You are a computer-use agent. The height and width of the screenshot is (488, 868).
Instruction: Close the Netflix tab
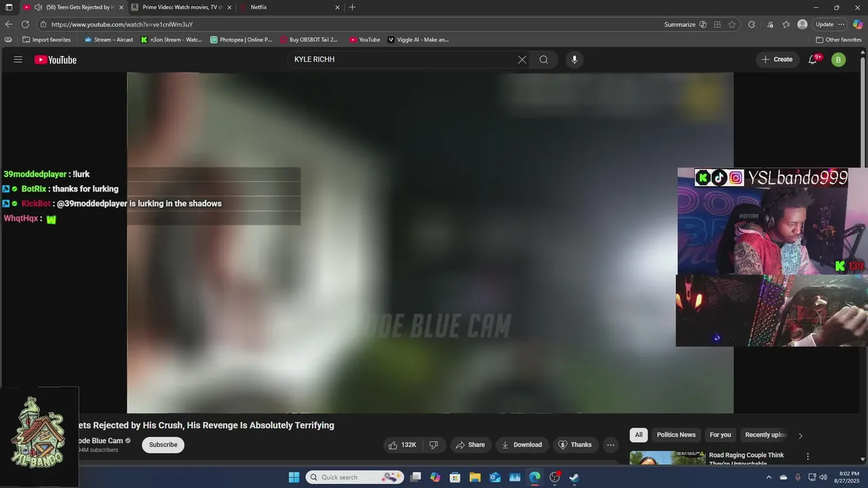tap(337, 7)
